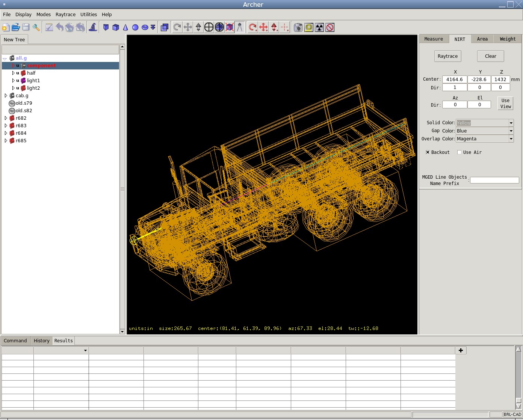This screenshot has height=420, width=523.
Task: Select the compass measure tool icon
Action: 240,27
